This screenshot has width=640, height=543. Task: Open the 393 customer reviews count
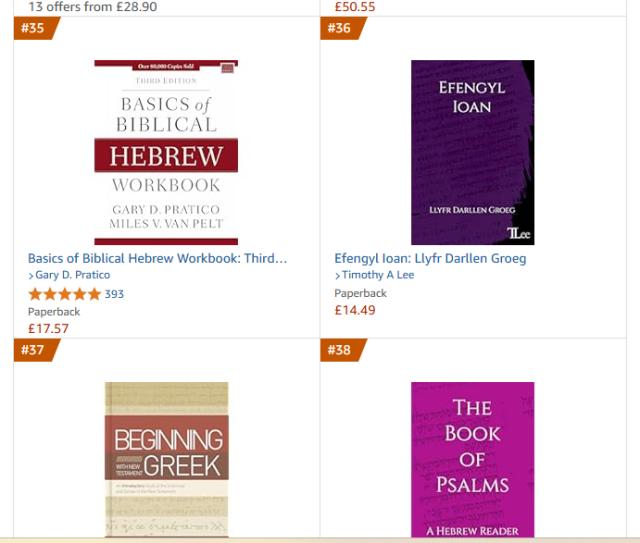pyautogui.click(x=114, y=294)
